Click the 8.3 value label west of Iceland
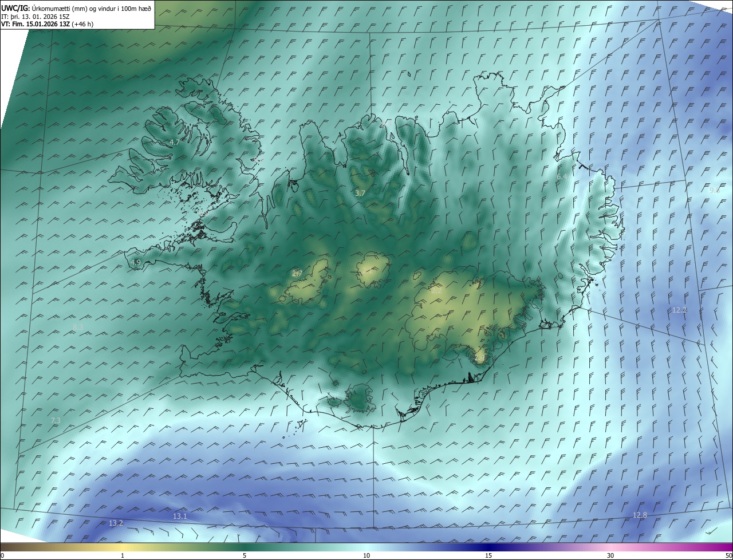The image size is (733, 560). coord(78,327)
